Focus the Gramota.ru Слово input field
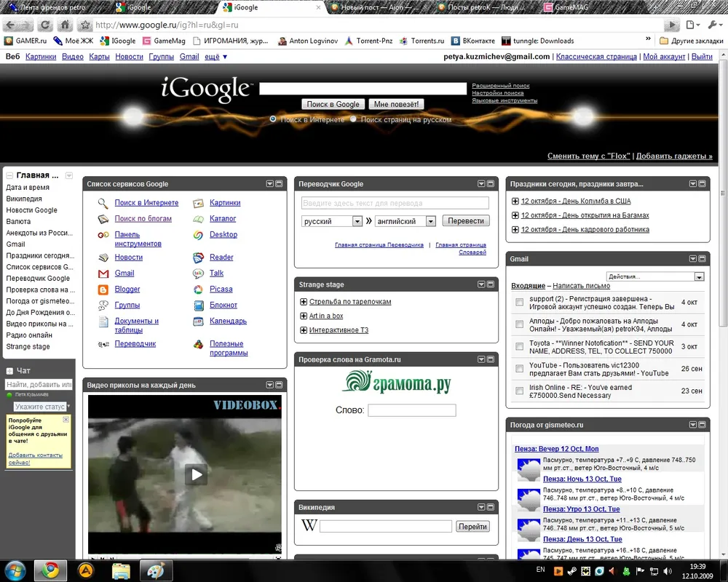Viewport: 728px width, 582px height. [x=412, y=410]
